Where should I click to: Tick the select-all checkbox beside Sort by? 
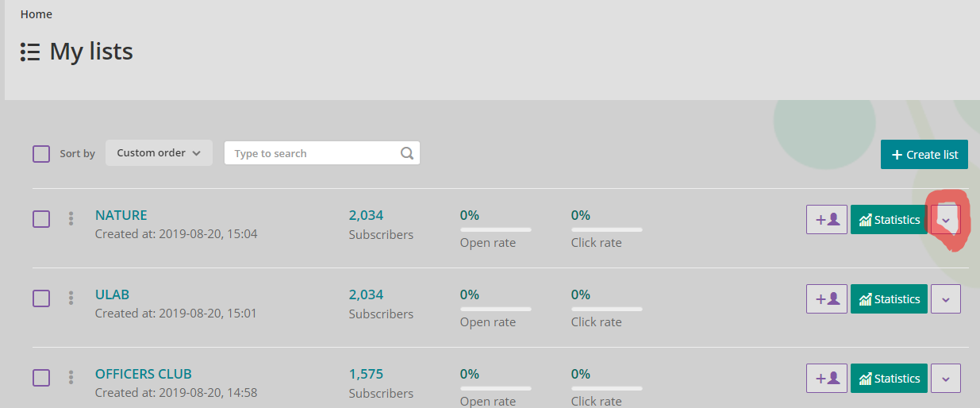tap(41, 154)
